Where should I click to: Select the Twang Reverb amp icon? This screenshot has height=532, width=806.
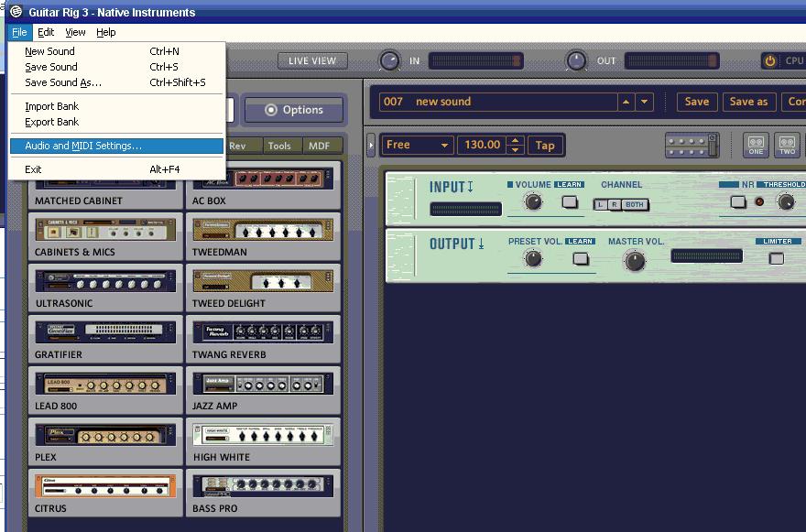263,332
